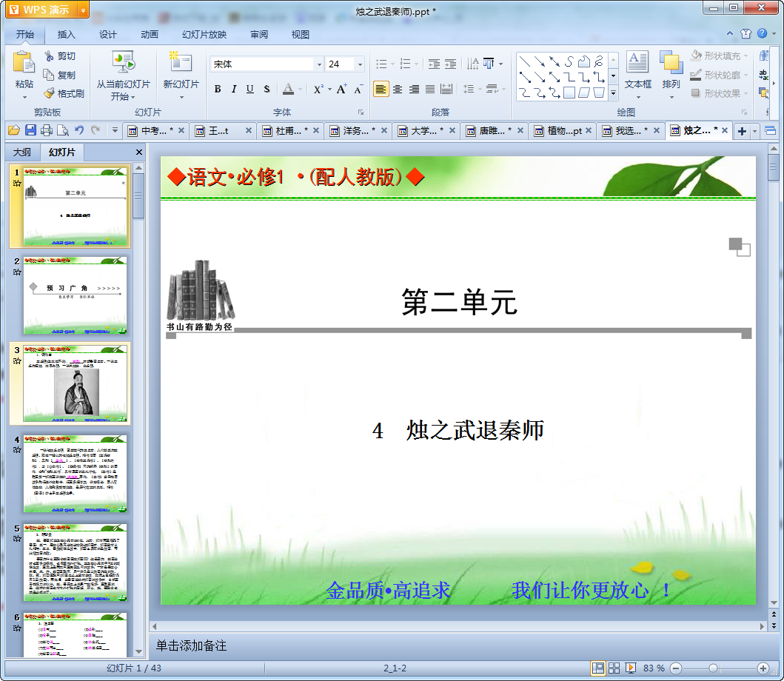The width and height of the screenshot is (784, 681).
Task: Increase font size with larger A
Action: coord(341,89)
